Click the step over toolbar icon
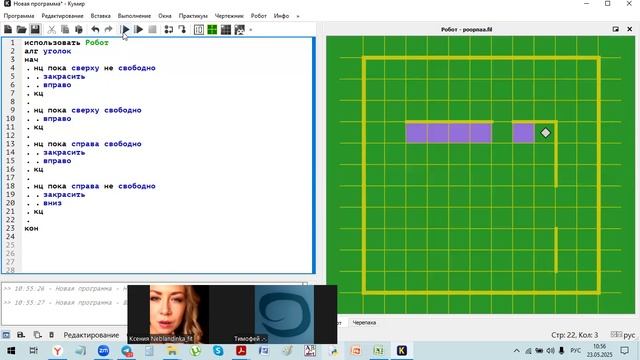The image size is (640, 360). [x=169, y=29]
